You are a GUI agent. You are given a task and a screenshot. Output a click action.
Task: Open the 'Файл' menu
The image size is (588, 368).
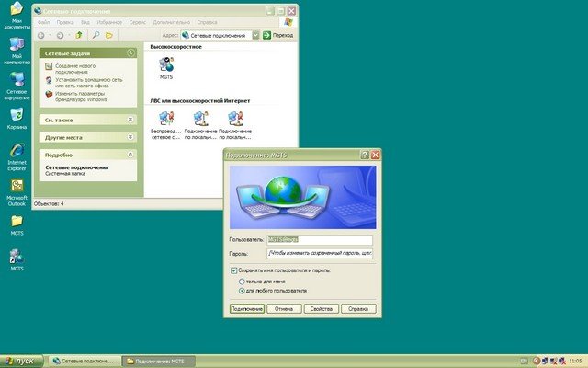point(43,19)
